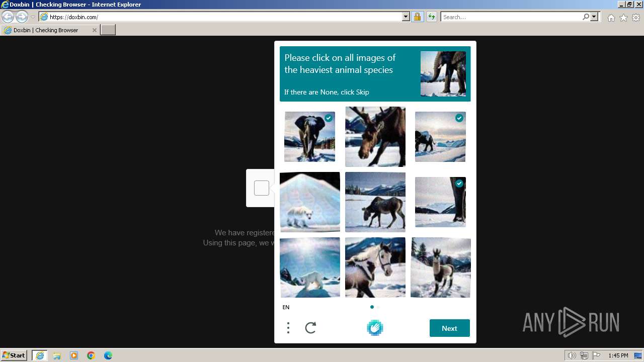Click the magnifier search icon
Image resolution: width=644 pixels, height=362 pixels.
[586, 17]
